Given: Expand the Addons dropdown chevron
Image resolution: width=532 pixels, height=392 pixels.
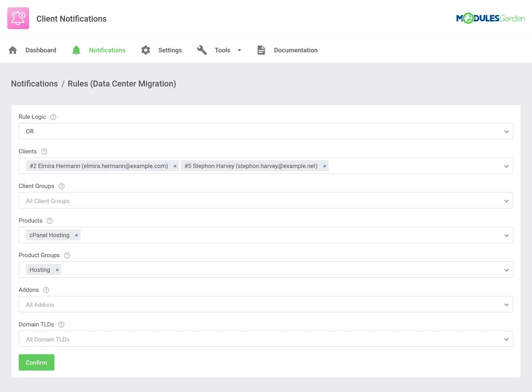Looking at the screenshot, I should [506, 305].
